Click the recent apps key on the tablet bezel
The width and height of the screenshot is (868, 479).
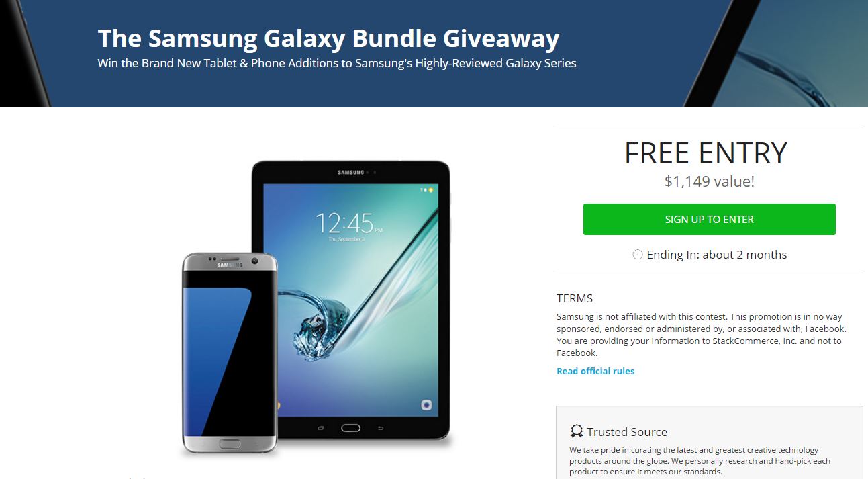pyautogui.click(x=321, y=428)
